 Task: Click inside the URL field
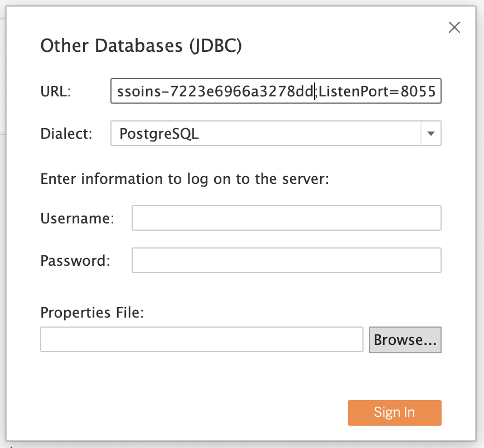(276, 91)
